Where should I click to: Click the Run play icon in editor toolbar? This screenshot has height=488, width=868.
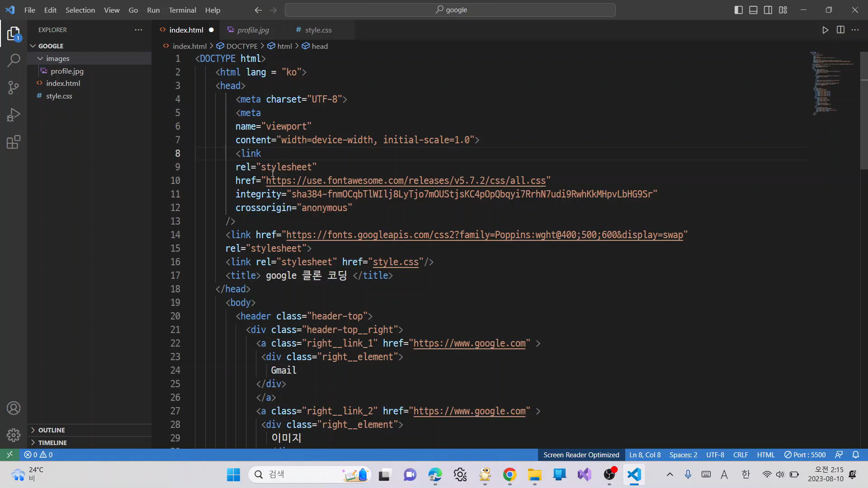click(825, 30)
